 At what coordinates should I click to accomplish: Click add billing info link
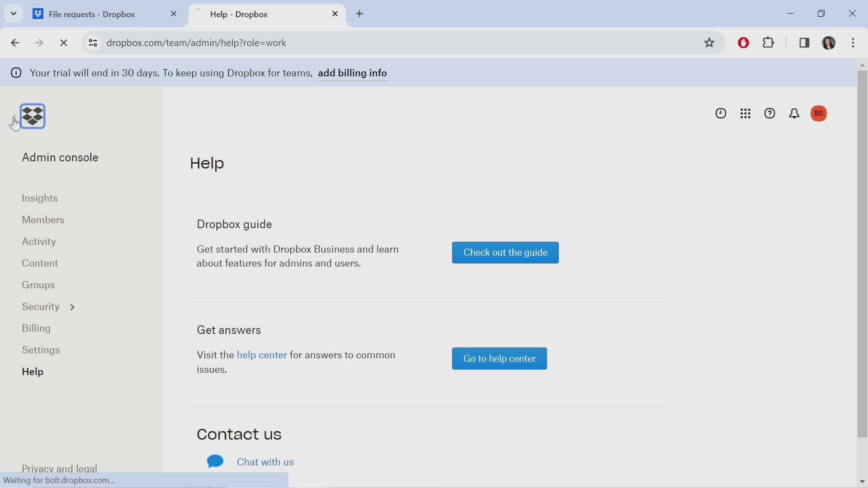point(352,73)
